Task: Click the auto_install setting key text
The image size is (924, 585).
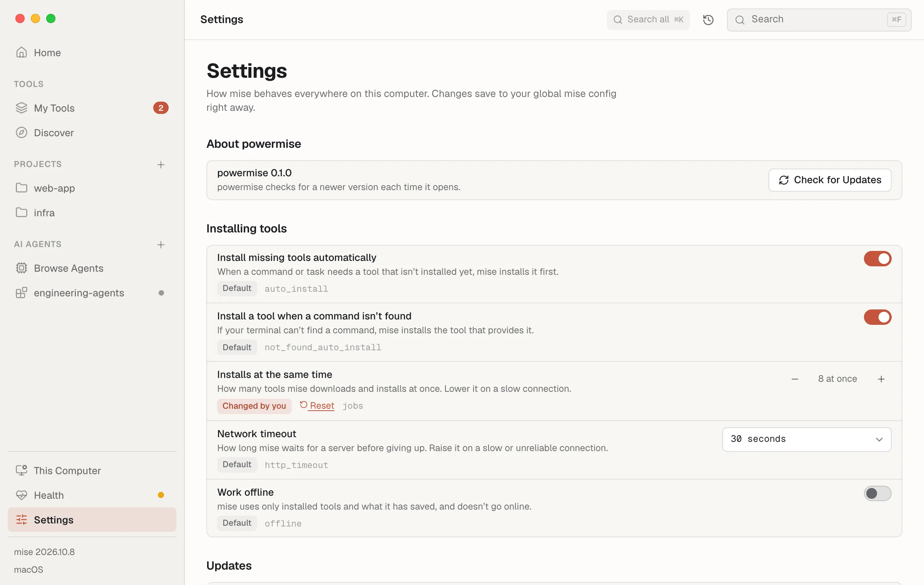Action: coord(296,289)
